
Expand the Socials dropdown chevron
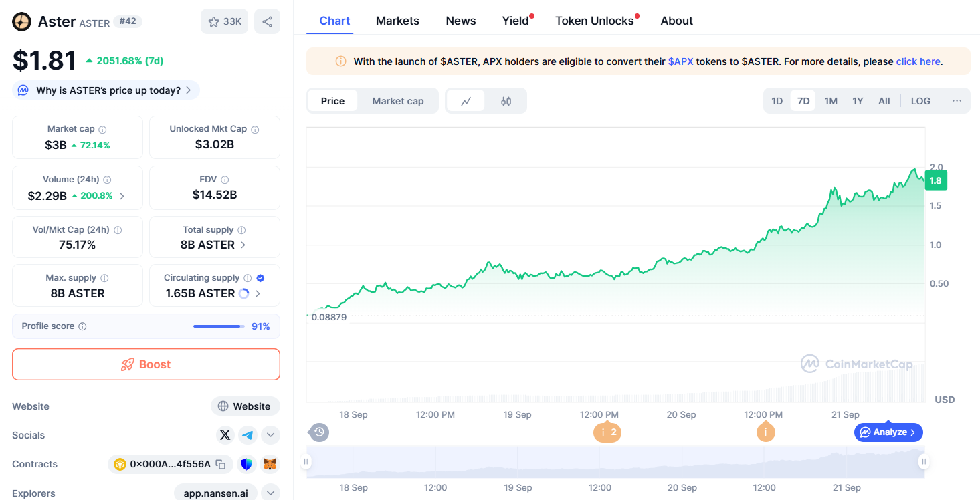[x=270, y=435]
